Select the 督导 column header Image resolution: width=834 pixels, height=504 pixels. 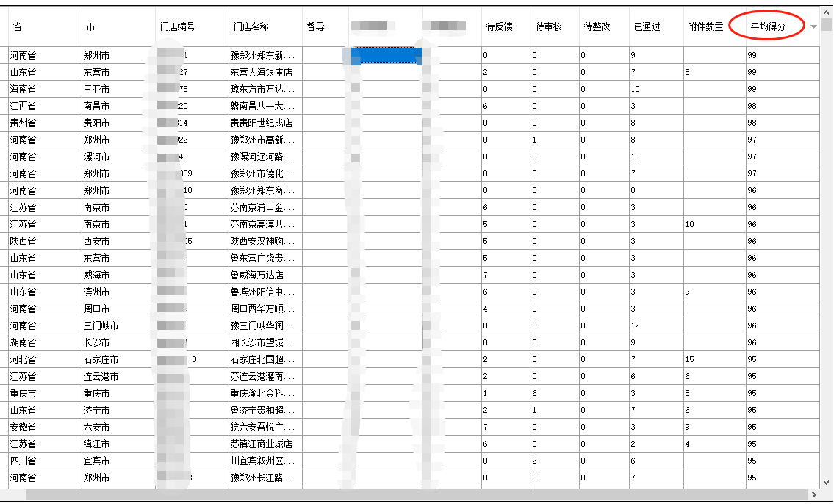pos(315,27)
